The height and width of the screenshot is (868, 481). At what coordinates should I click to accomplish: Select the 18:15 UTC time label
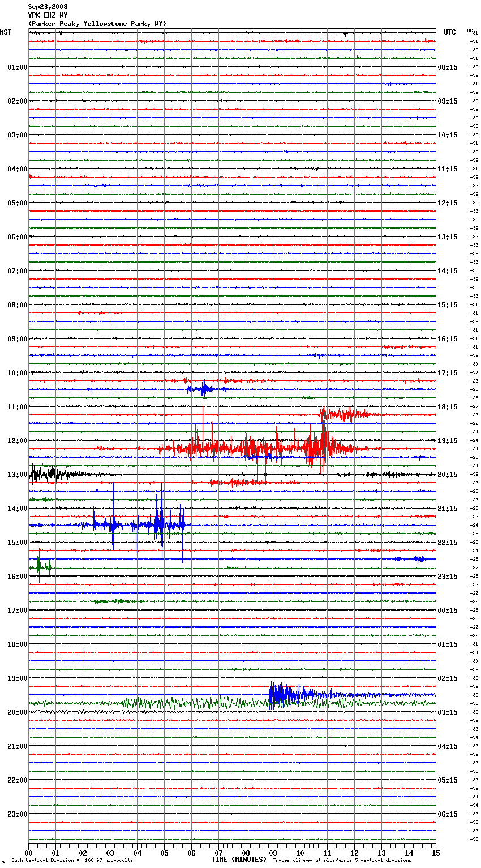(x=448, y=407)
